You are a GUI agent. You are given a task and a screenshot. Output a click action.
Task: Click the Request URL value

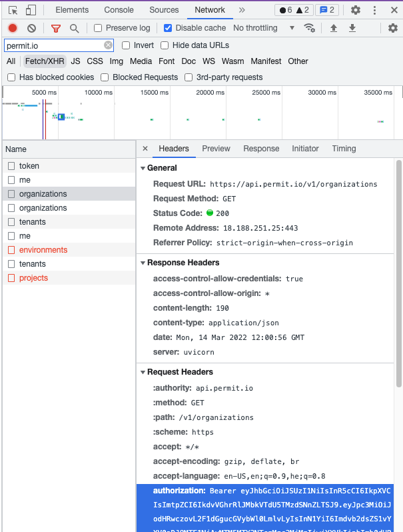tap(294, 184)
